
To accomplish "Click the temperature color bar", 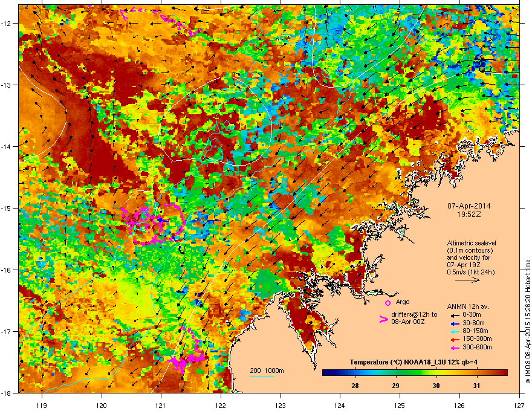I will click(415, 373).
